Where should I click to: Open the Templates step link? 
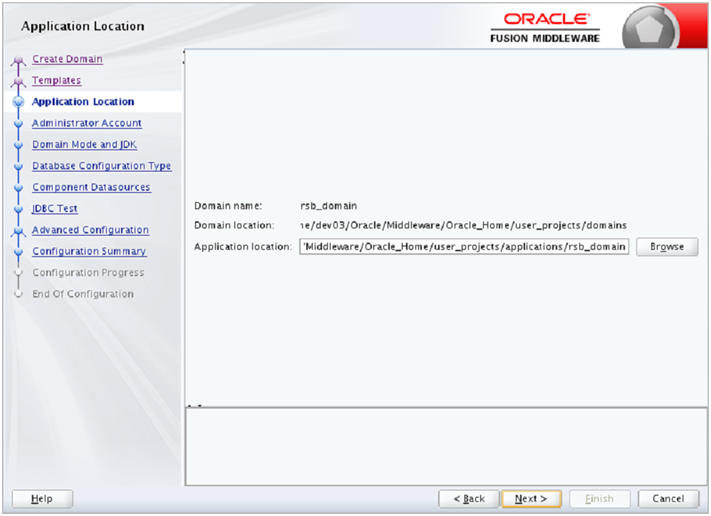tap(57, 80)
